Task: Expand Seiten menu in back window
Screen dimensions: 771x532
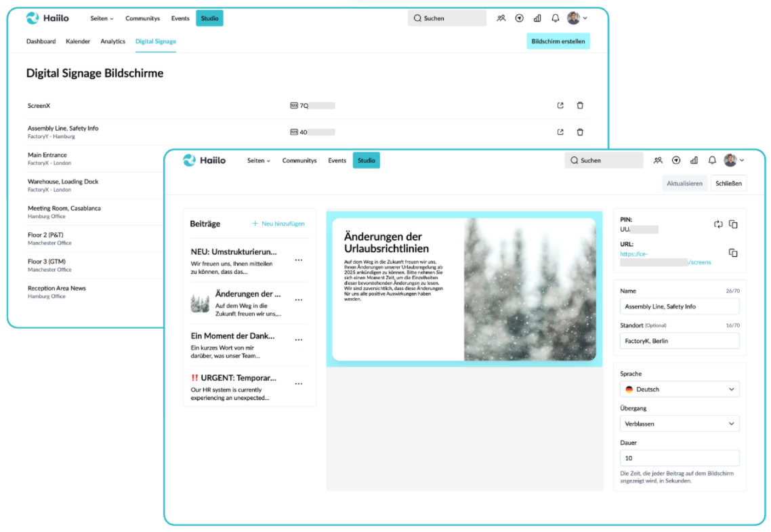Action: [x=102, y=18]
